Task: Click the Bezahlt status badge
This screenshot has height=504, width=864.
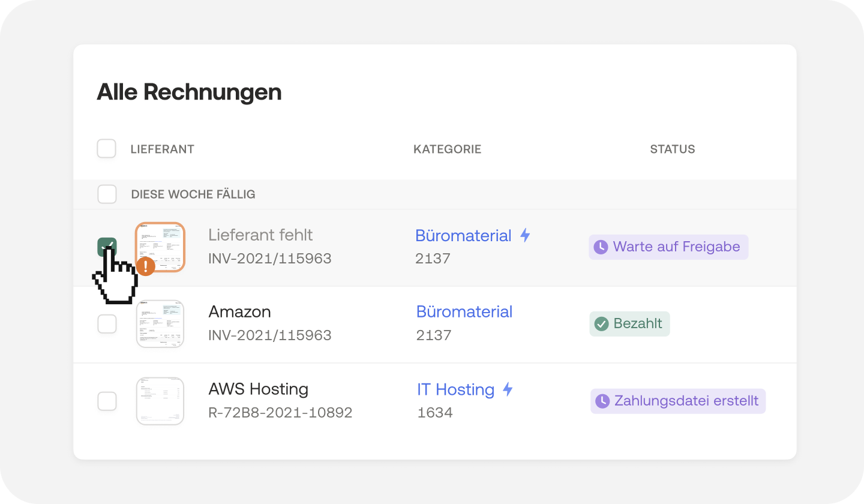Action: 629,324
